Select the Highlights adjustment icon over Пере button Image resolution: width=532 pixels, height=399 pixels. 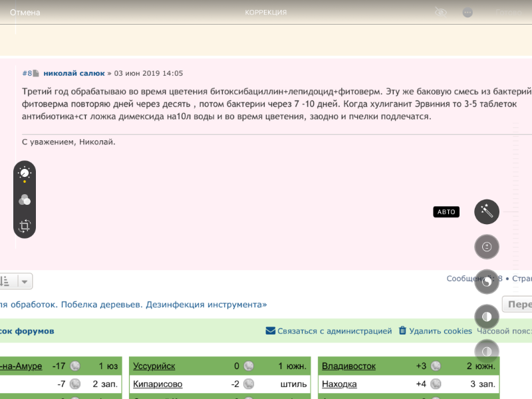click(487, 317)
